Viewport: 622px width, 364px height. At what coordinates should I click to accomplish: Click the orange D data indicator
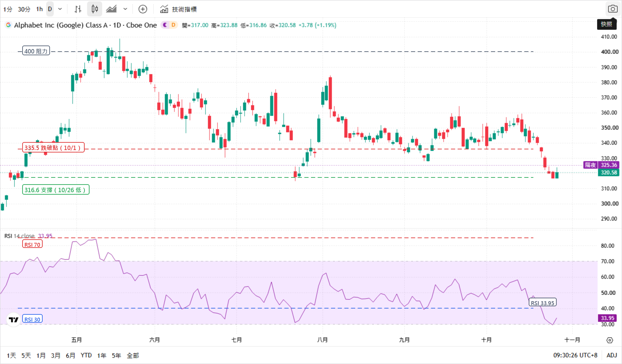point(173,25)
